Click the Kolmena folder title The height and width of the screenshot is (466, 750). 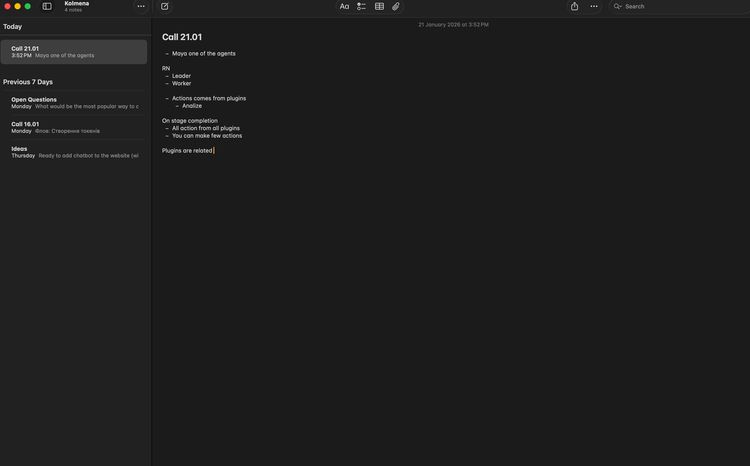[x=77, y=4]
